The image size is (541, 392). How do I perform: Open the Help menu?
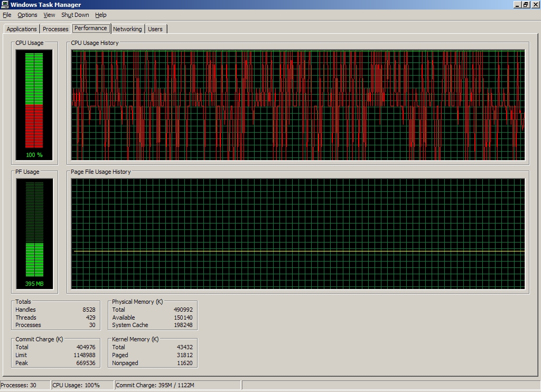pyautogui.click(x=100, y=15)
